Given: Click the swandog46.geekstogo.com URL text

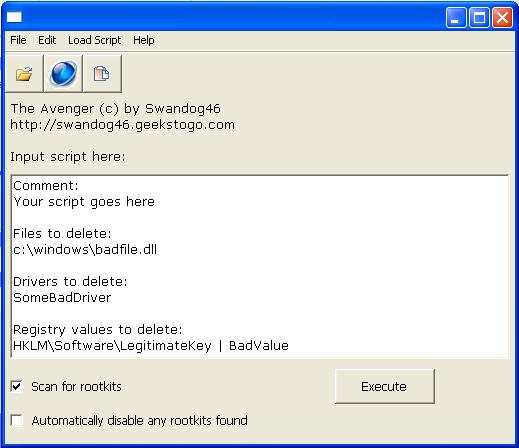Looking at the screenshot, I should [122, 125].
